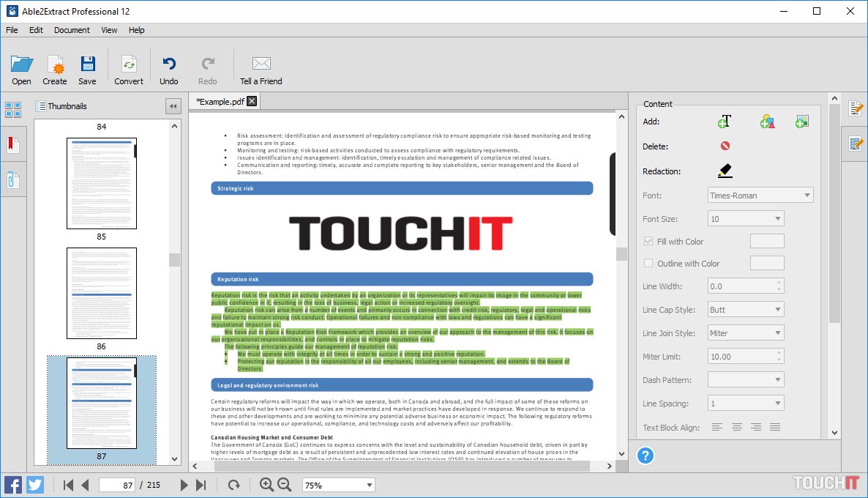868x498 pixels.
Task: Open the Font dropdown showing Times-Roman
Action: pyautogui.click(x=760, y=196)
